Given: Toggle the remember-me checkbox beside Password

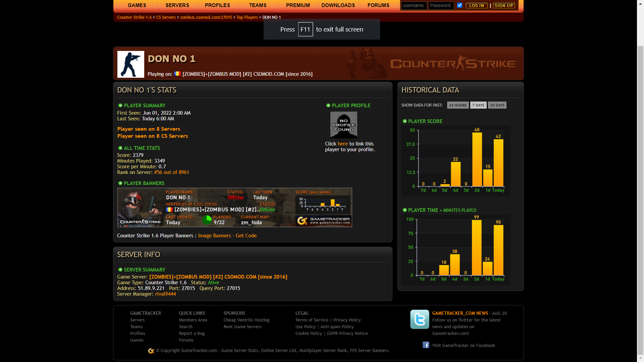Looking at the screenshot, I should (460, 5).
